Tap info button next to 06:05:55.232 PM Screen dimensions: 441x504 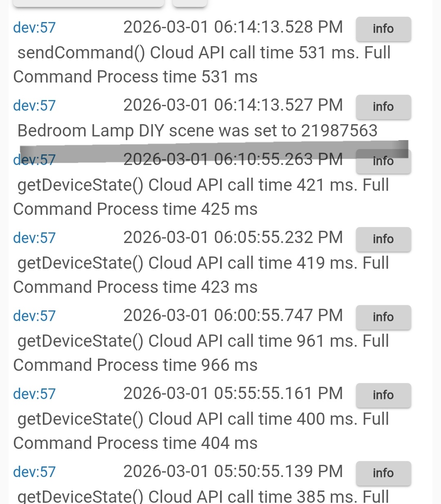383,239
